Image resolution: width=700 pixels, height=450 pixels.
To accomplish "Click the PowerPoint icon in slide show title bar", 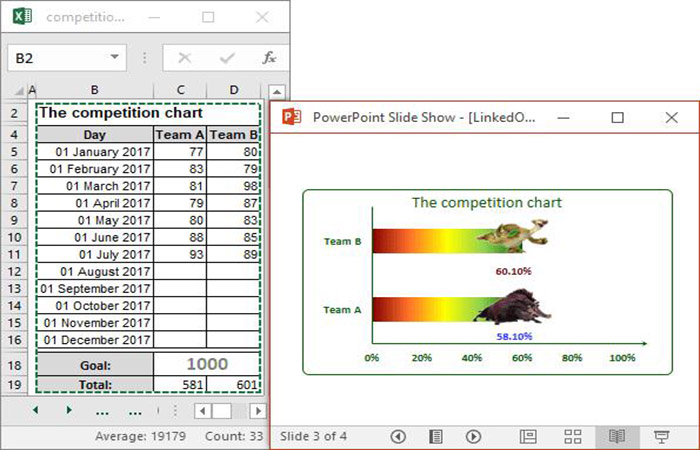I will [292, 117].
